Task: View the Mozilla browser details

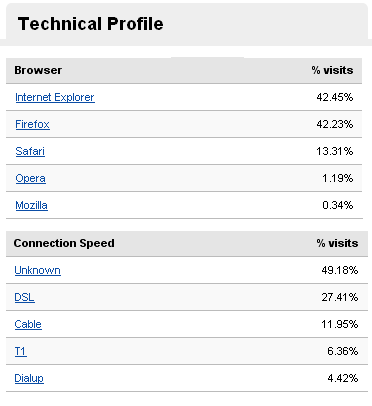Action: click(x=31, y=205)
